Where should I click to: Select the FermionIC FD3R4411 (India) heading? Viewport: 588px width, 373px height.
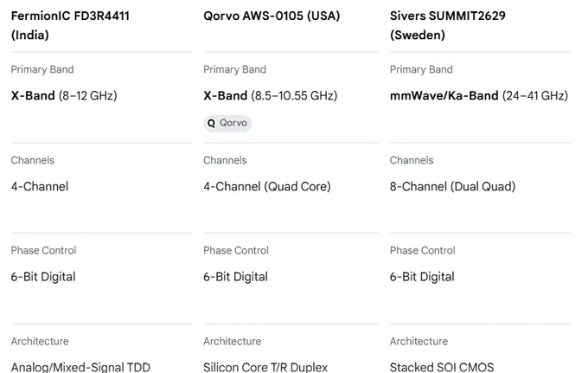70,25
